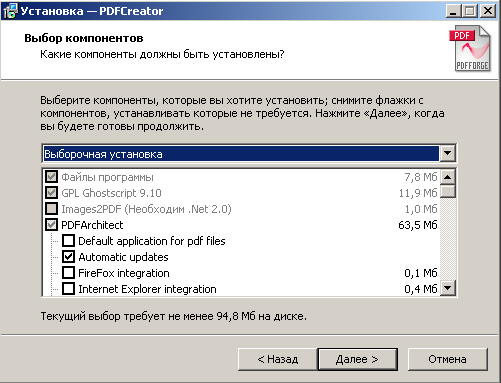Image resolution: width=501 pixels, height=383 pixels.
Task: Uncheck the PDFArchitect component checkbox
Action: coord(51,225)
